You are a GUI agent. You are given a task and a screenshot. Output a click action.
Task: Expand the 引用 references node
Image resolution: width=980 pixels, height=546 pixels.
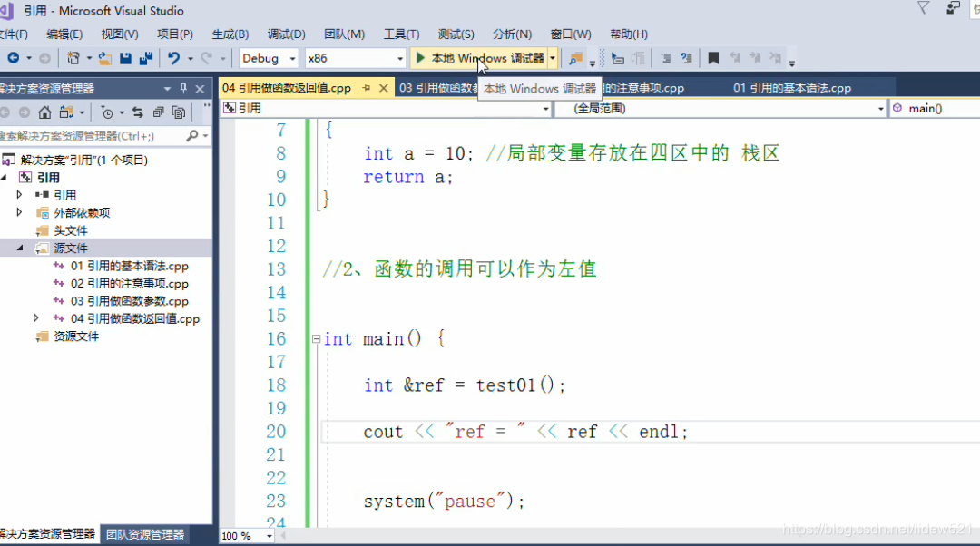pos(19,195)
